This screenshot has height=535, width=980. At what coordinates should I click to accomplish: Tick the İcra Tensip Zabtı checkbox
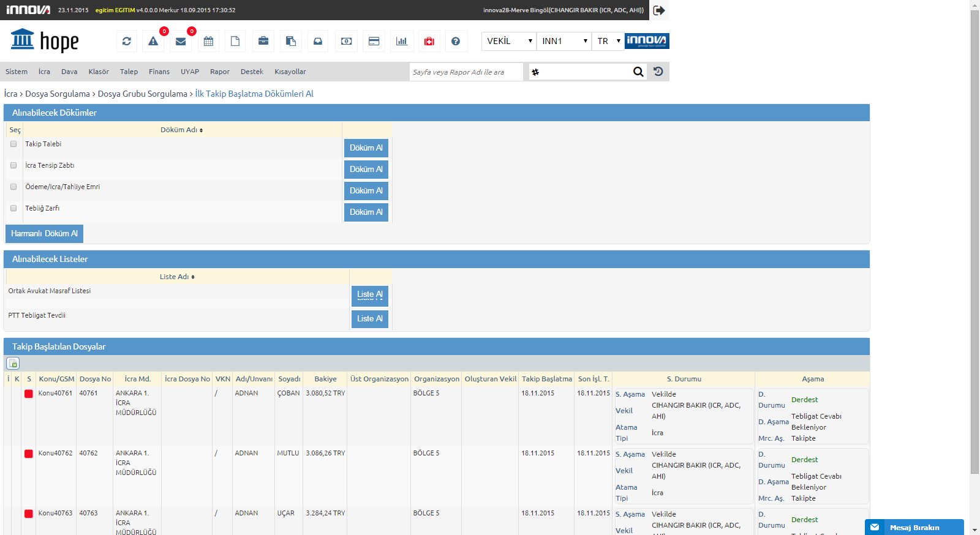pyautogui.click(x=13, y=165)
